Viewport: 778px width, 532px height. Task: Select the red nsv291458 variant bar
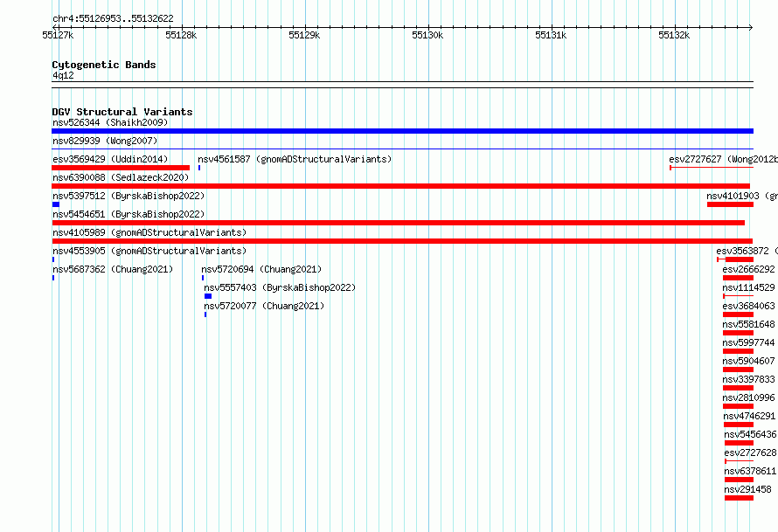coord(739,498)
